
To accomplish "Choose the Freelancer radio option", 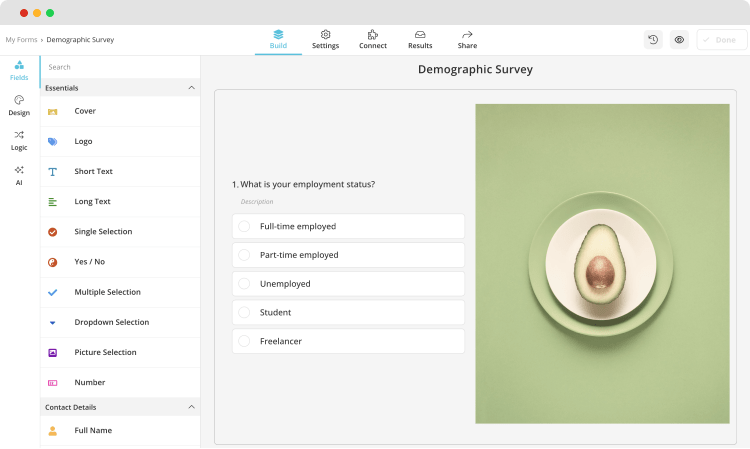I will pyautogui.click(x=245, y=341).
